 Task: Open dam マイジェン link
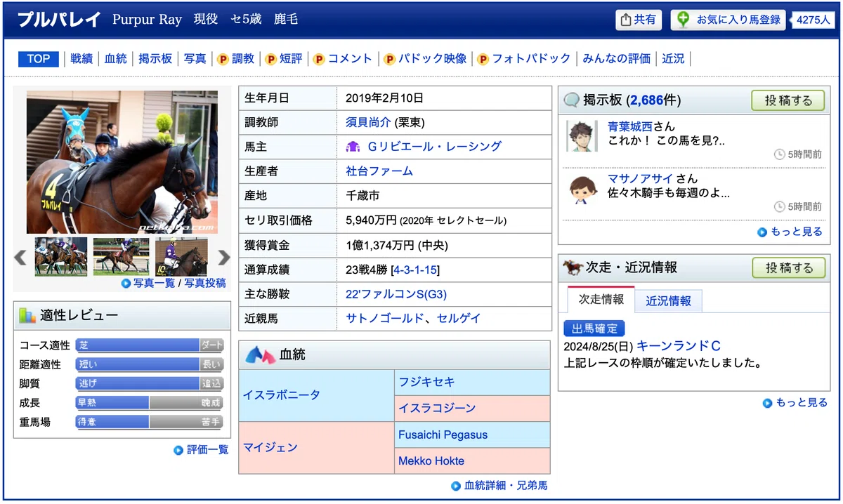[x=270, y=447]
